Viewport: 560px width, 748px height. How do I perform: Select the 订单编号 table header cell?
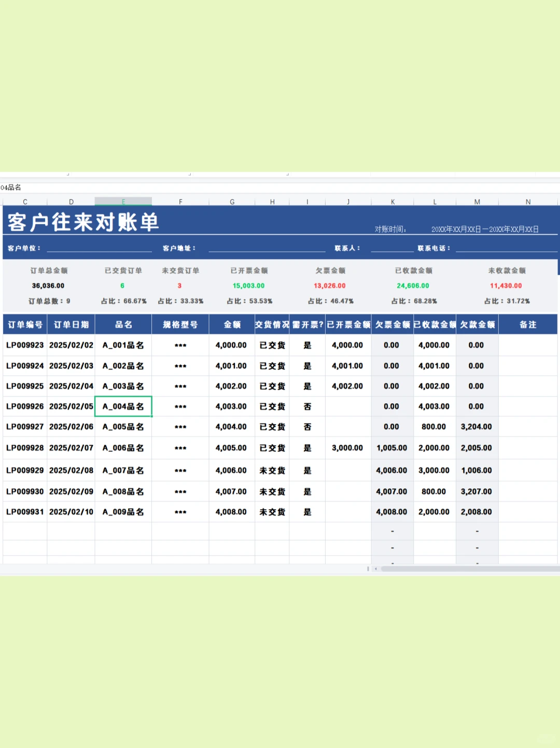point(24,324)
